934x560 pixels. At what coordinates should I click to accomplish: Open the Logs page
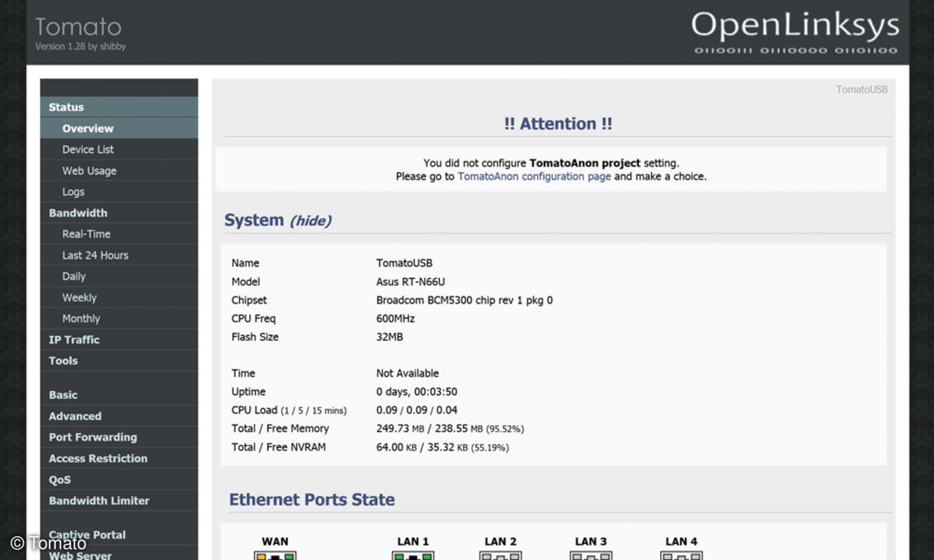[73, 191]
